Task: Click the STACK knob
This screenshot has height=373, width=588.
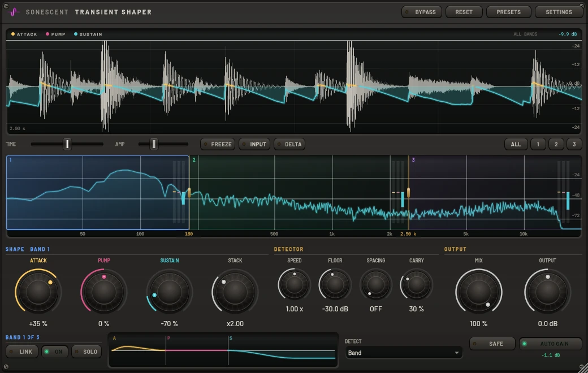Action: [x=235, y=291]
